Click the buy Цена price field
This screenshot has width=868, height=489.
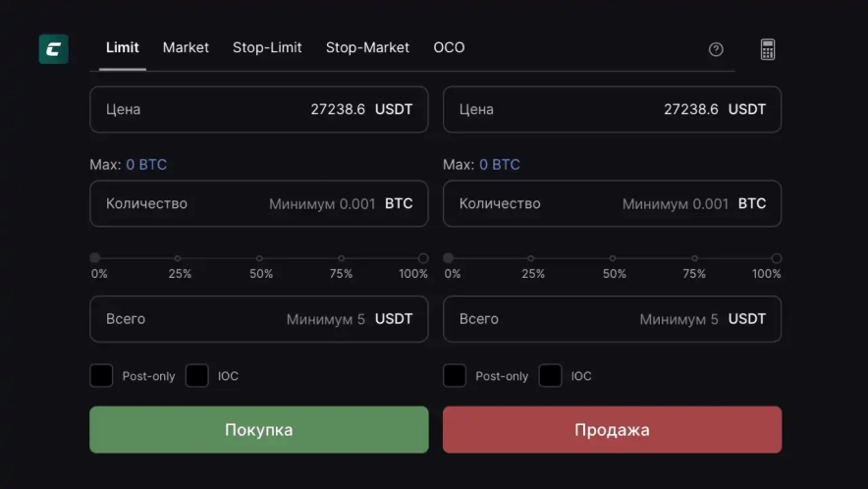pyautogui.click(x=258, y=109)
